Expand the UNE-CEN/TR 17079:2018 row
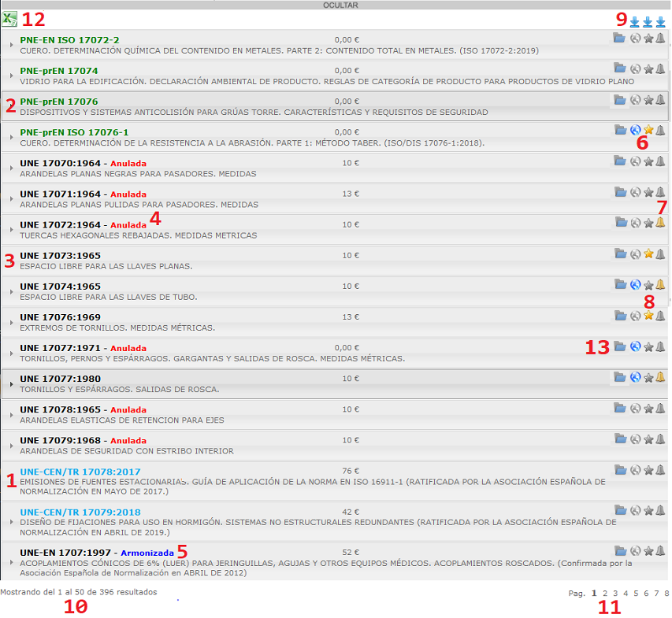 coord(11,521)
